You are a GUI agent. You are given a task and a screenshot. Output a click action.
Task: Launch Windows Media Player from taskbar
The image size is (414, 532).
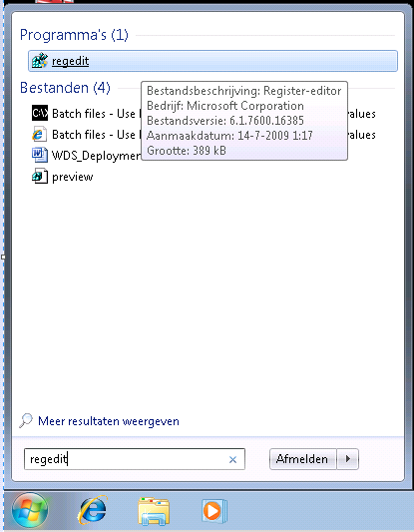[213, 511]
